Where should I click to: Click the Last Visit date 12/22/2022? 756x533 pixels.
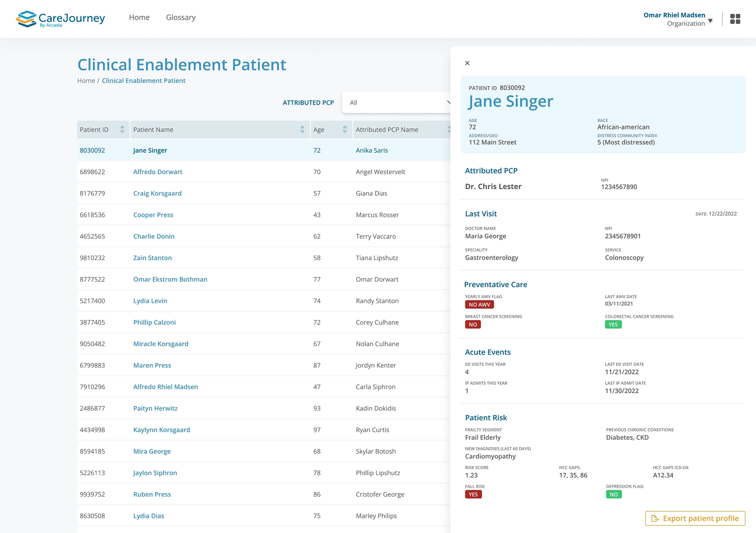click(722, 214)
